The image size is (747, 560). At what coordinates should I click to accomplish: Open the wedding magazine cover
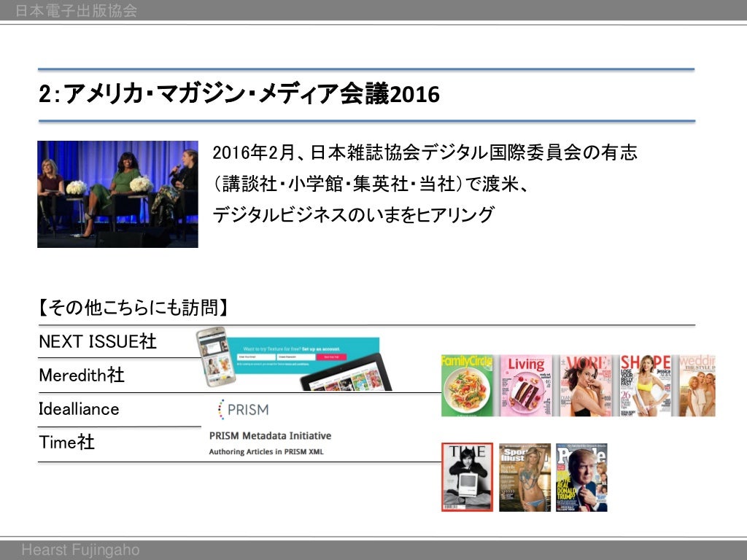[x=697, y=386]
